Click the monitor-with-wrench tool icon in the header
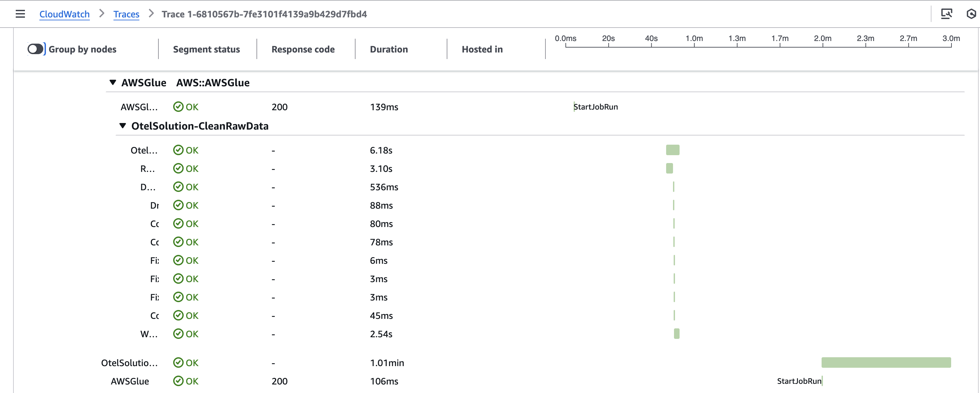The width and height of the screenshot is (980, 393). (947, 14)
